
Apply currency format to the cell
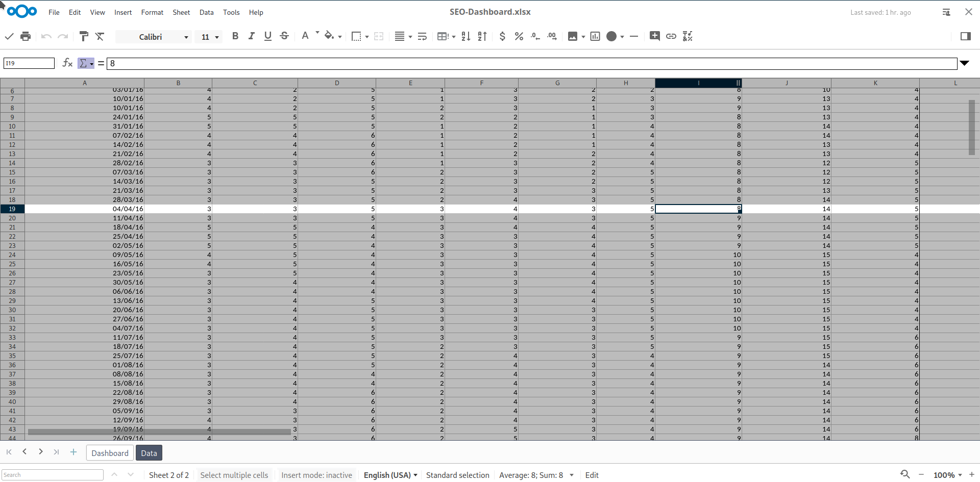tap(502, 36)
